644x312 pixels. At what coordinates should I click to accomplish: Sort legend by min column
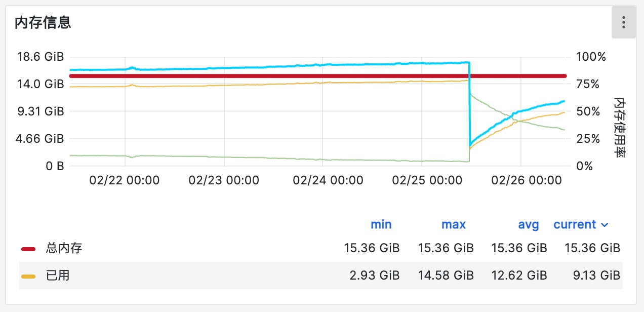(x=381, y=224)
